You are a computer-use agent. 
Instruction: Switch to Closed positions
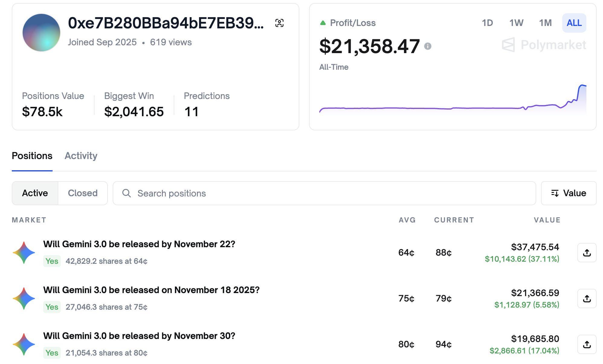coord(82,193)
